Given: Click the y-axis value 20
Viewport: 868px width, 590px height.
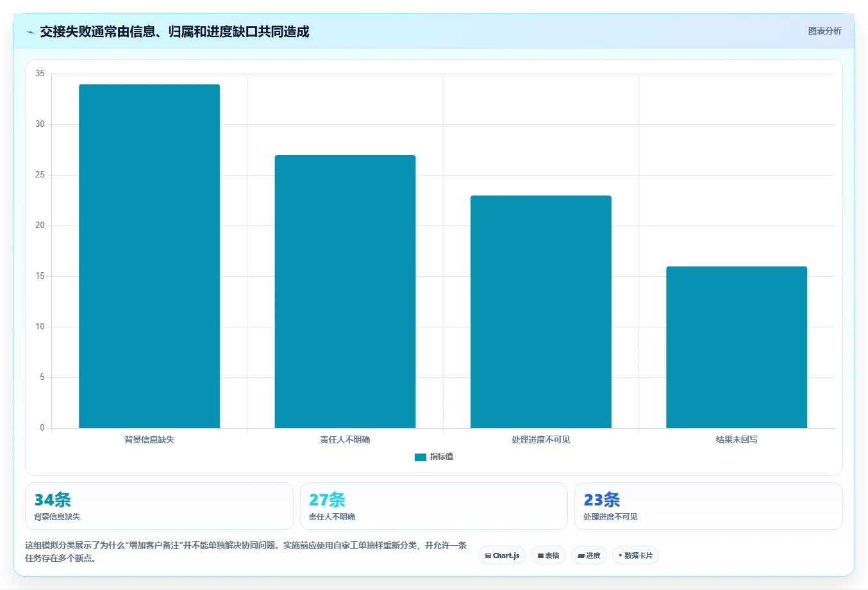Looking at the screenshot, I should pos(40,225).
